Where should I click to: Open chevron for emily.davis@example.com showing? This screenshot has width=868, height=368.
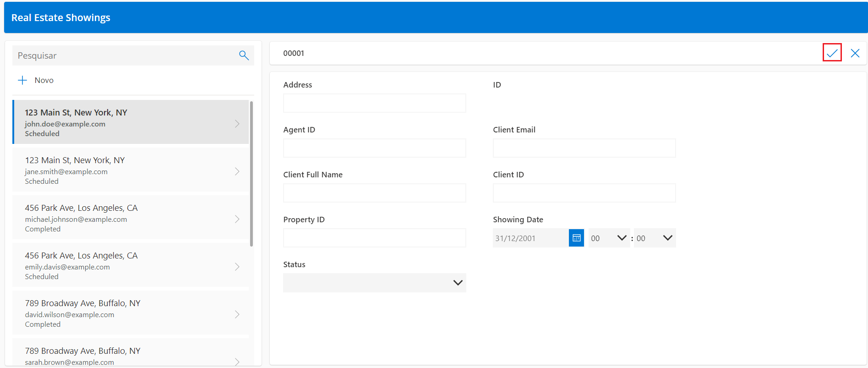pyautogui.click(x=237, y=267)
